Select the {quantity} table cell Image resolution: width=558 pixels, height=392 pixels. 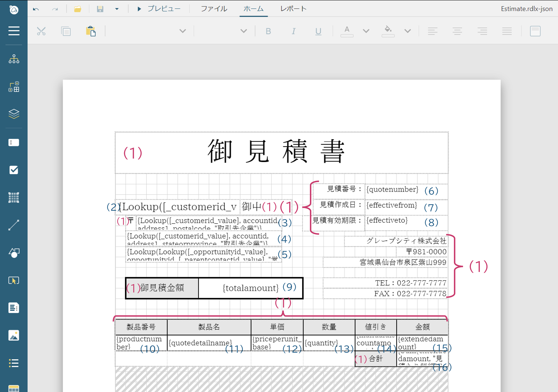[x=329, y=343]
